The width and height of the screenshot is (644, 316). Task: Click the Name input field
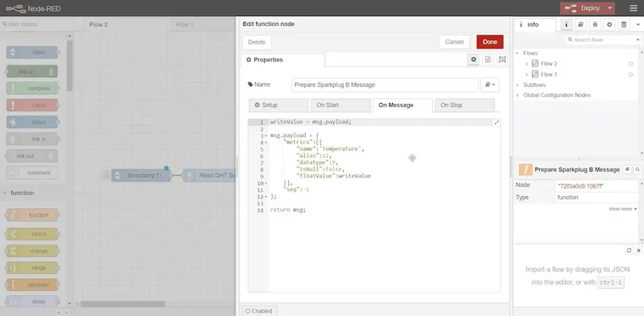point(385,85)
